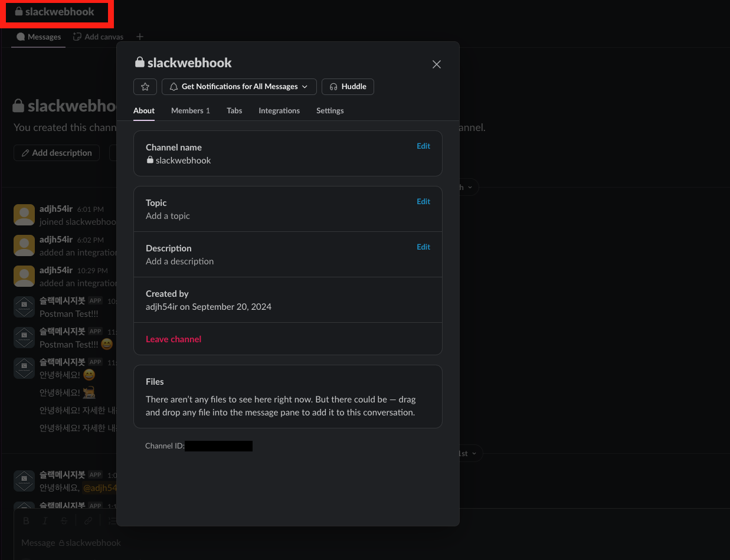
Task: Switch to the About tab
Action: 144,110
